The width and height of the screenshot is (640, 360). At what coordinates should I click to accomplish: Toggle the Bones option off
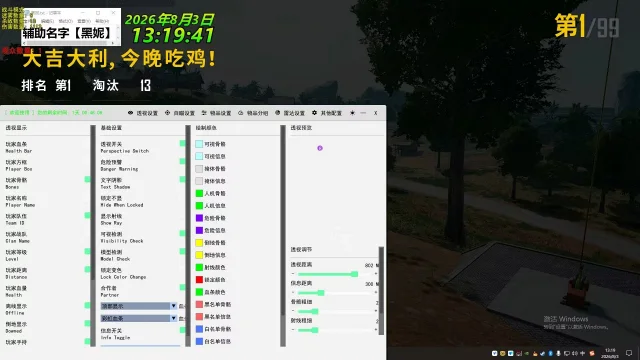(87, 180)
